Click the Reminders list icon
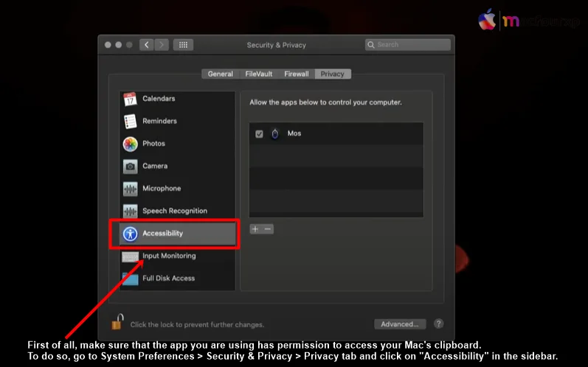This screenshot has height=367, width=588. coord(130,122)
